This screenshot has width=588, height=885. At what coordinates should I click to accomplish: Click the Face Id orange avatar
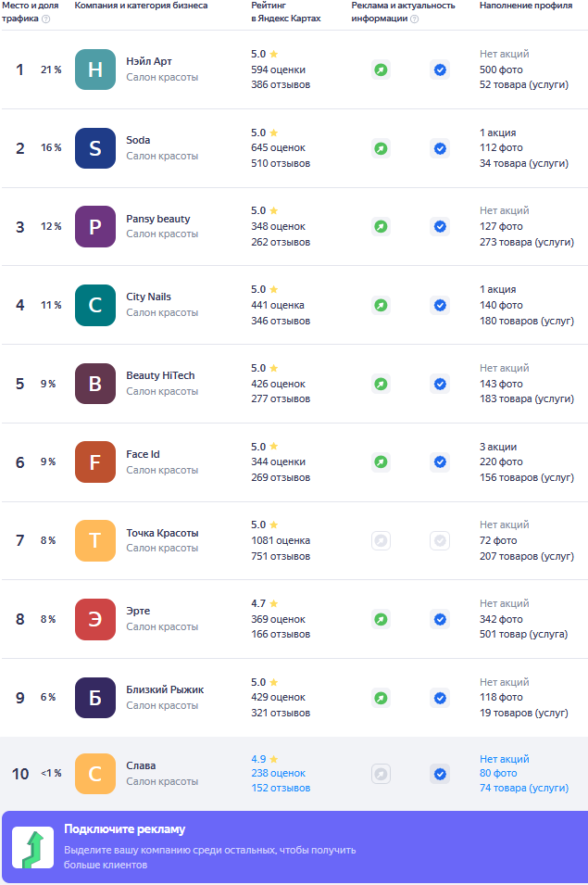coord(95,461)
